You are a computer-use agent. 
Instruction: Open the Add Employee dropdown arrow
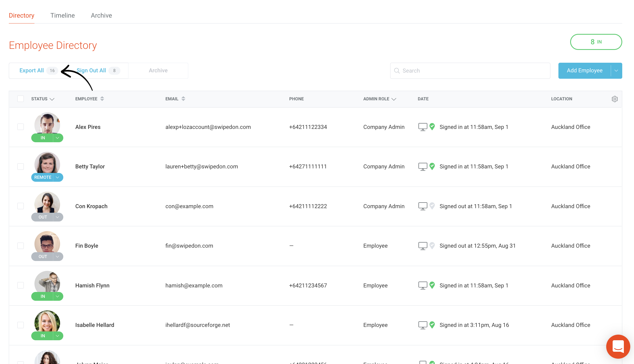coord(616,71)
